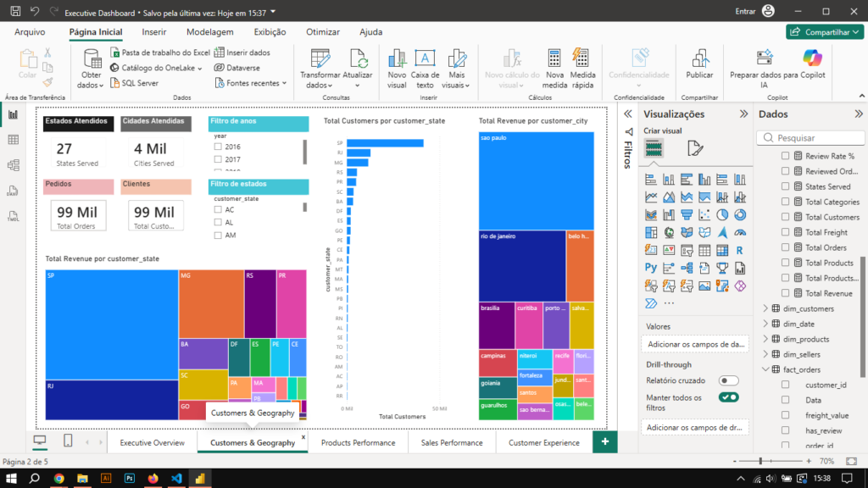The width and height of the screenshot is (868, 488).
Task: Click Medida rápida in the ribbon
Action: pyautogui.click(x=582, y=69)
